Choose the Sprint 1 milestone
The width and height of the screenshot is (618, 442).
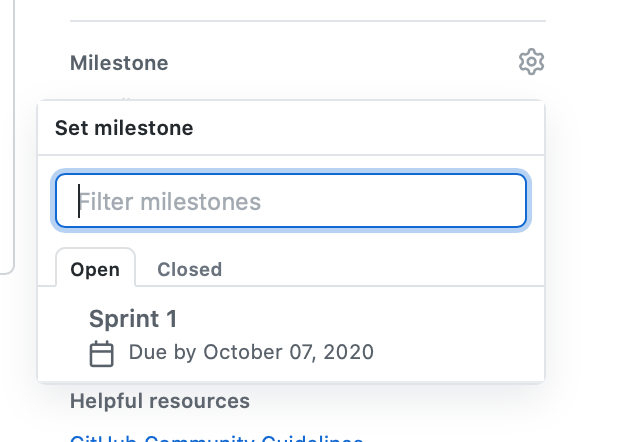(x=291, y=335)
